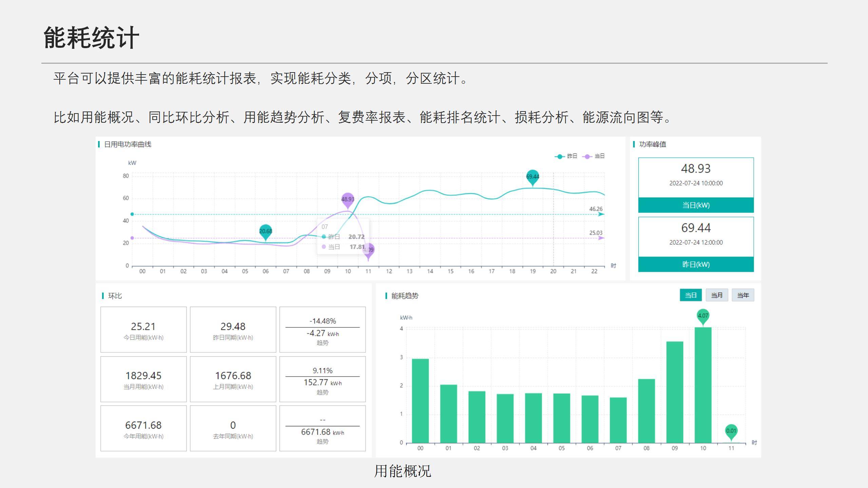Switch to the 当月 trend tab

point(717,295)
